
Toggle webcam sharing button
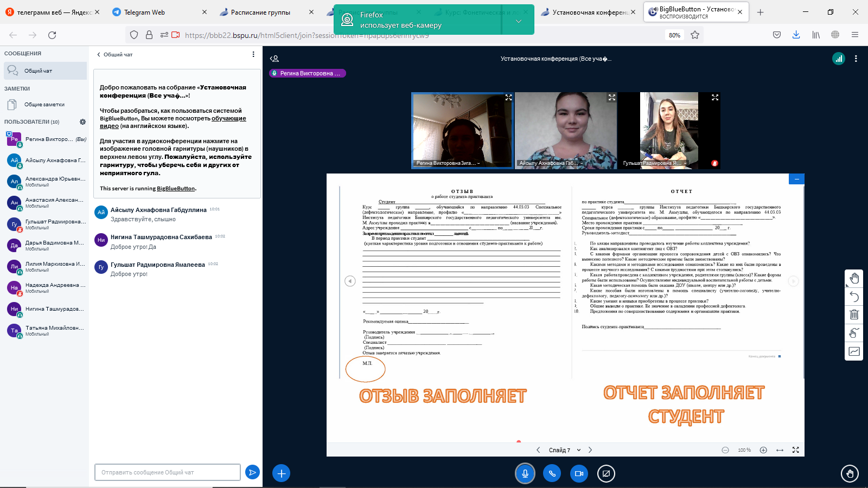[x=579, y=473]
